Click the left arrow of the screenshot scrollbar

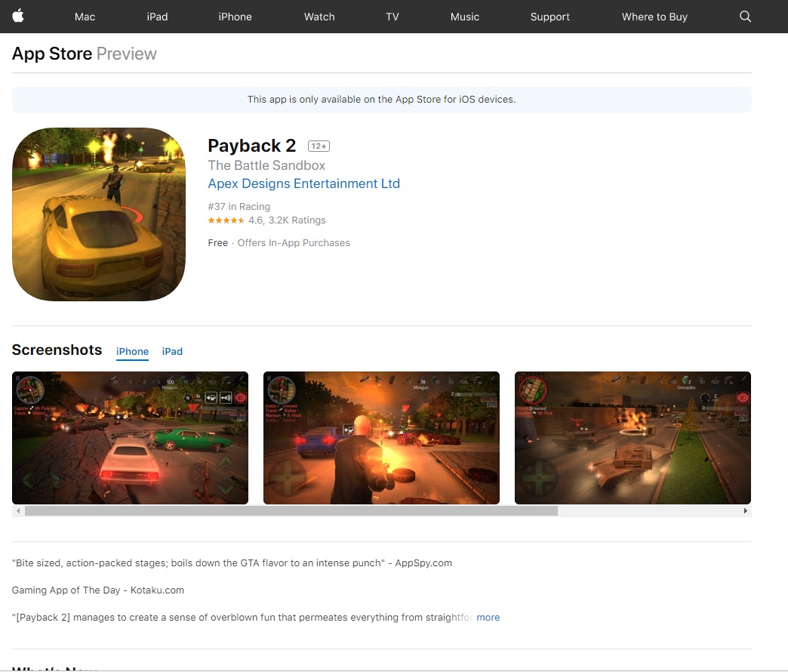pyautogui.click(x=17, y=510)
